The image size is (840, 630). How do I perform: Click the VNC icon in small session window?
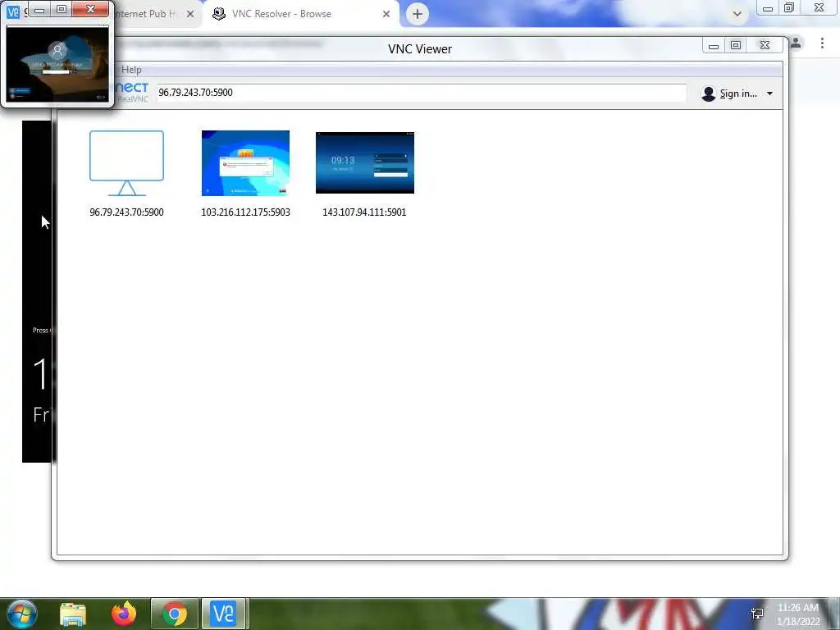coord(13,11)
